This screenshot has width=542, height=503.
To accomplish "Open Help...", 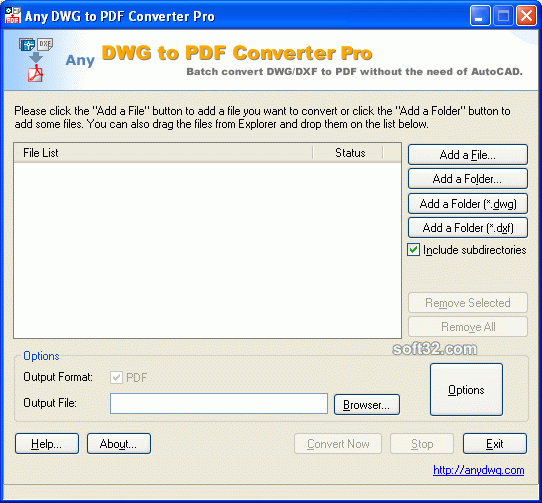I will click(x=47, y=444).
